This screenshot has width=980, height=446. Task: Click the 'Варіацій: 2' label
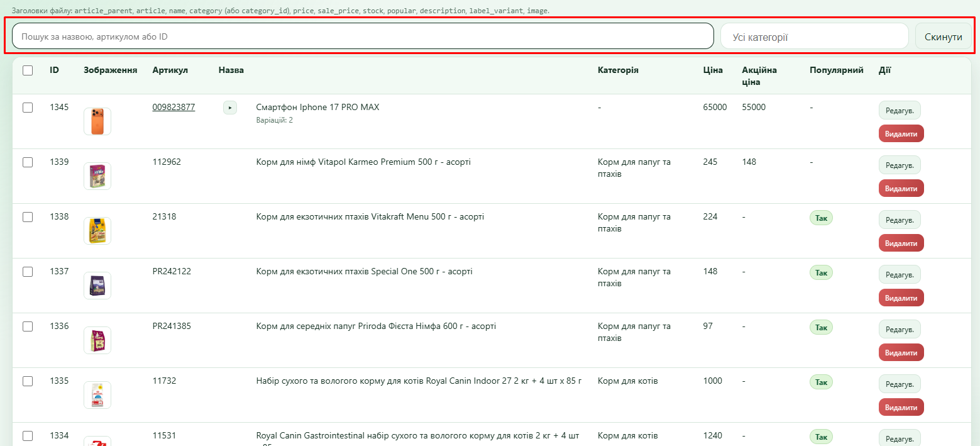tap(275, 120)
